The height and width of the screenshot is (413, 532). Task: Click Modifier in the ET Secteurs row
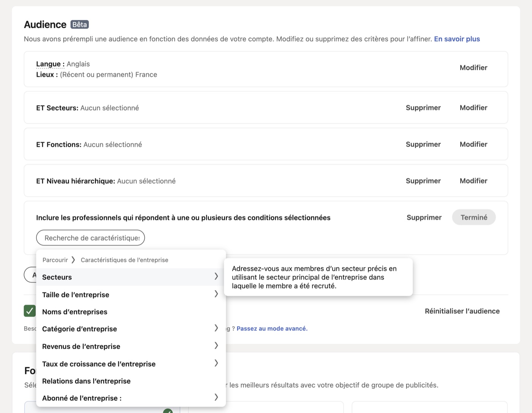(x=473, y=108)
